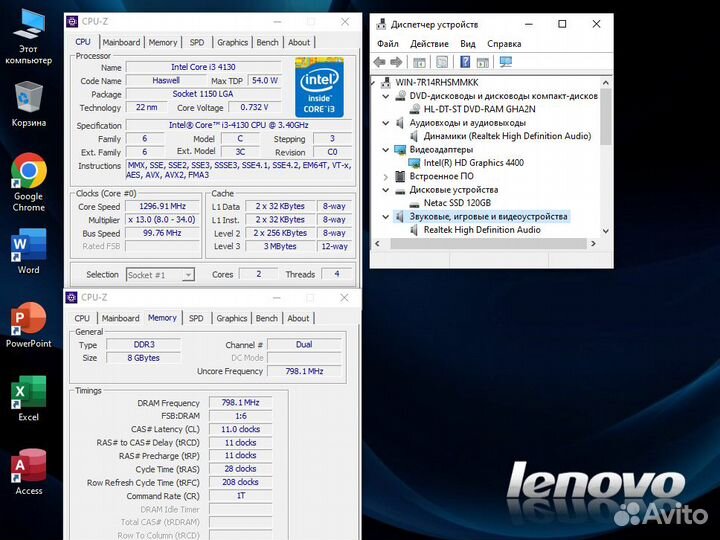The width and height of the screenshot is (720, 540).
Task: Select Realtek High Definition Audio under Звуковые
Action: 482,230
